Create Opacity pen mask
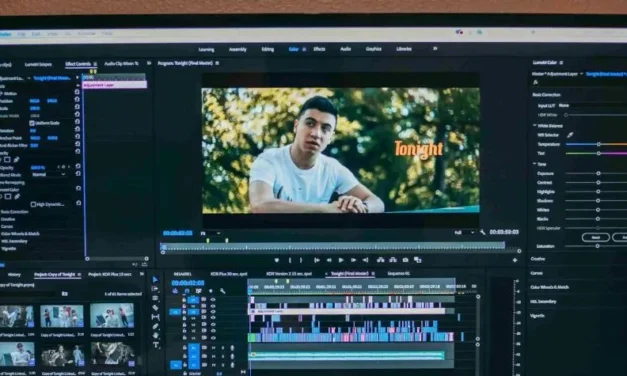The image size is (627, 376). click(x=16, y=160)
